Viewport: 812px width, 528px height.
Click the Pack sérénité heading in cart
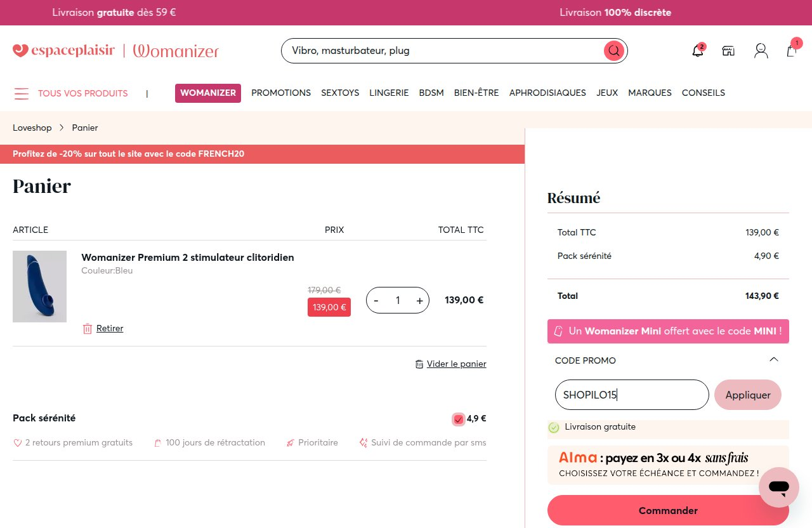pyautogui.click(x=44, y=418)
